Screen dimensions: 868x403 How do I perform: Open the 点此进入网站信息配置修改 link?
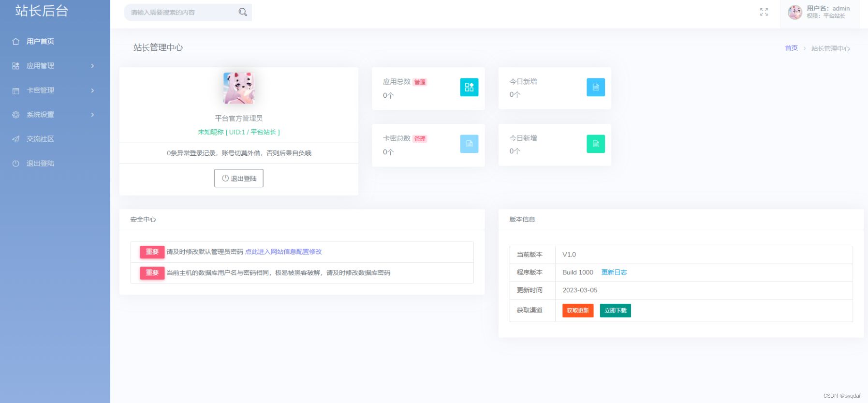point(283,252)
